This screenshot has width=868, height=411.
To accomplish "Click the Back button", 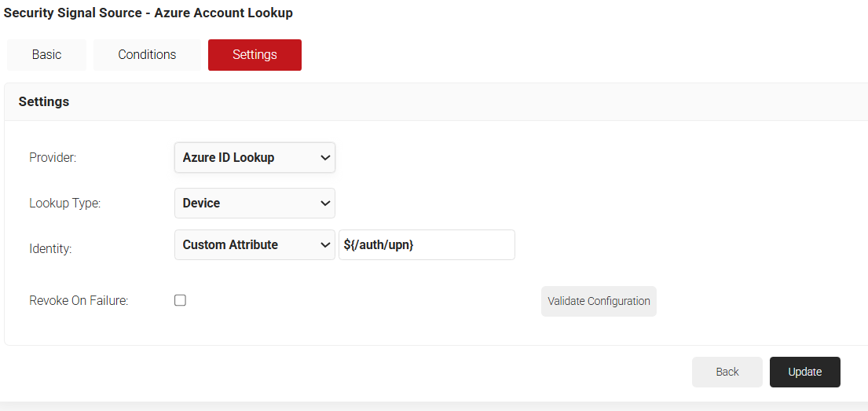I will tap(727, 372).
